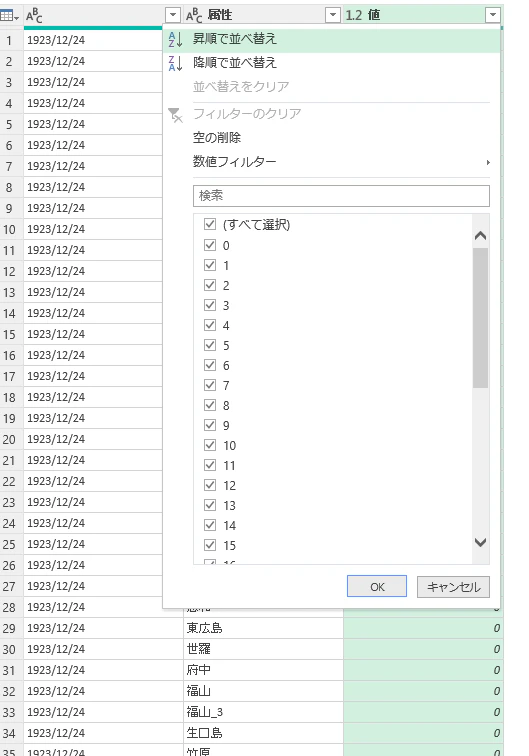This screenshot has height=756, width=529.
Task: Click the date cell in row 29
Action: click(103, 628)
